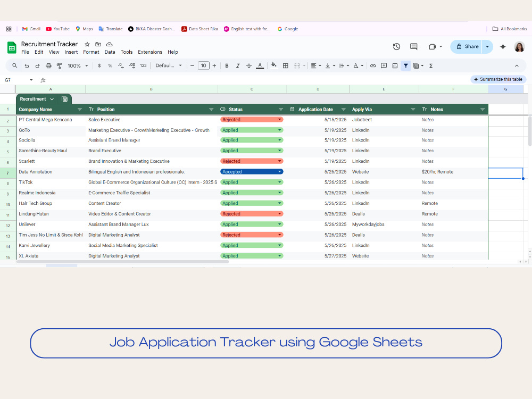The image size is (532, 399).
Task: Open text wrapping dropdown
Action: click(x=344, y=66)
